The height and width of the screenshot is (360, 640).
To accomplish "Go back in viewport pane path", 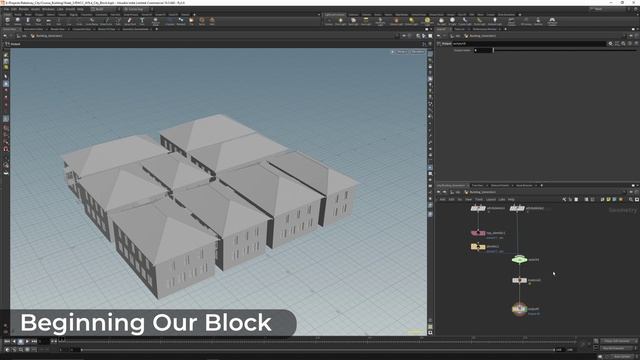I will (5, 36).
